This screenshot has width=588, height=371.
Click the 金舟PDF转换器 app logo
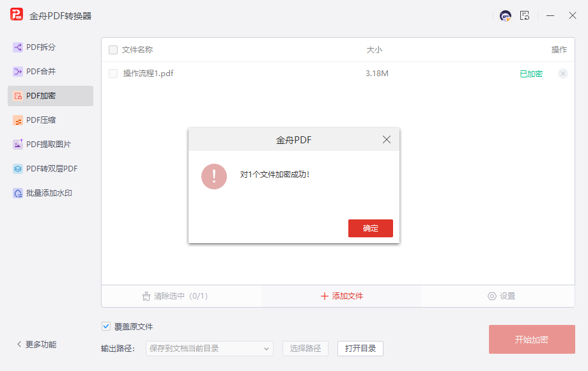tap(17, 14)
